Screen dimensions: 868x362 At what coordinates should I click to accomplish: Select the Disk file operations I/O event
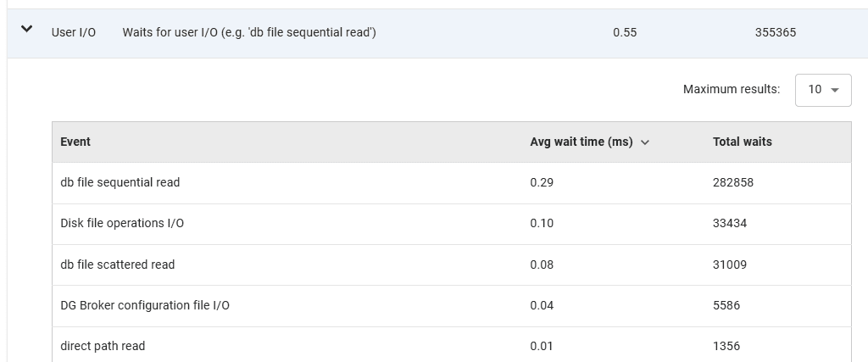click(x=122, y=223)
